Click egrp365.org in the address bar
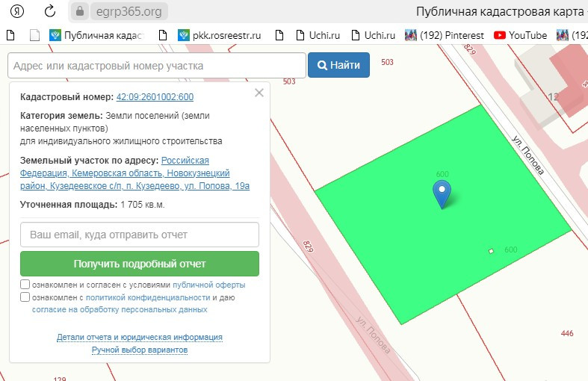588x381 pixels. tap(129, 12)
